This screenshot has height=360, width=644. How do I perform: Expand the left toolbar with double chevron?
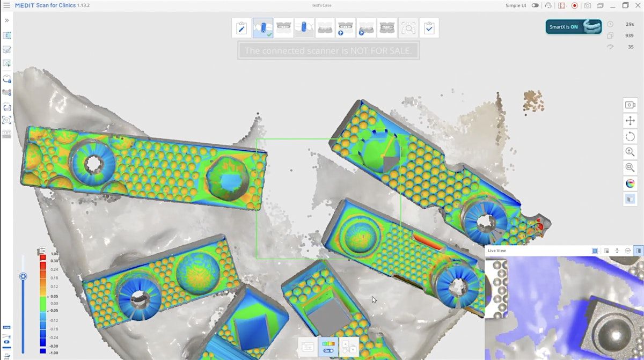coord(7,20)
